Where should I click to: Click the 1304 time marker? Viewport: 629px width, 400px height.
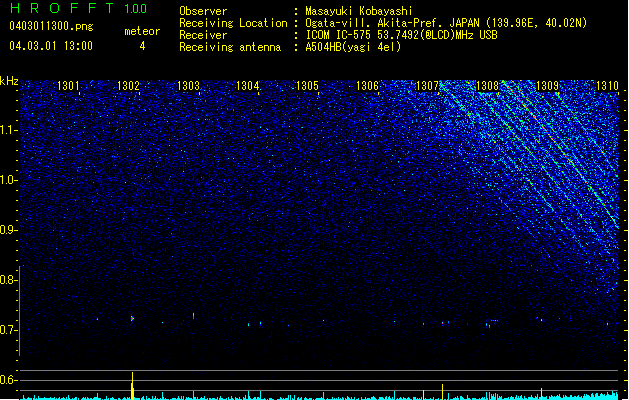pyautogui.click(x=248, y=86)
